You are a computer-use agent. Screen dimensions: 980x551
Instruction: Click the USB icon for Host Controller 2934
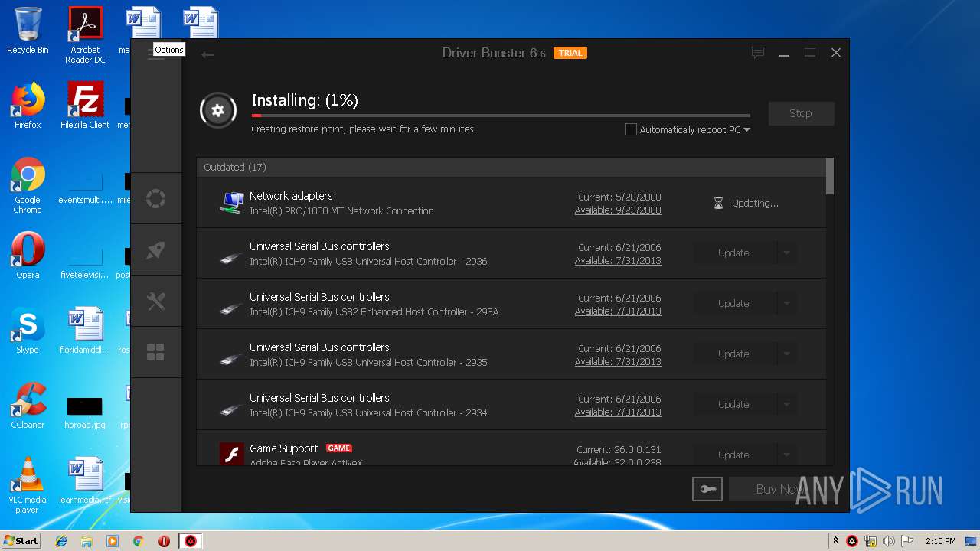pyautogui.click(x=232, y=409)
